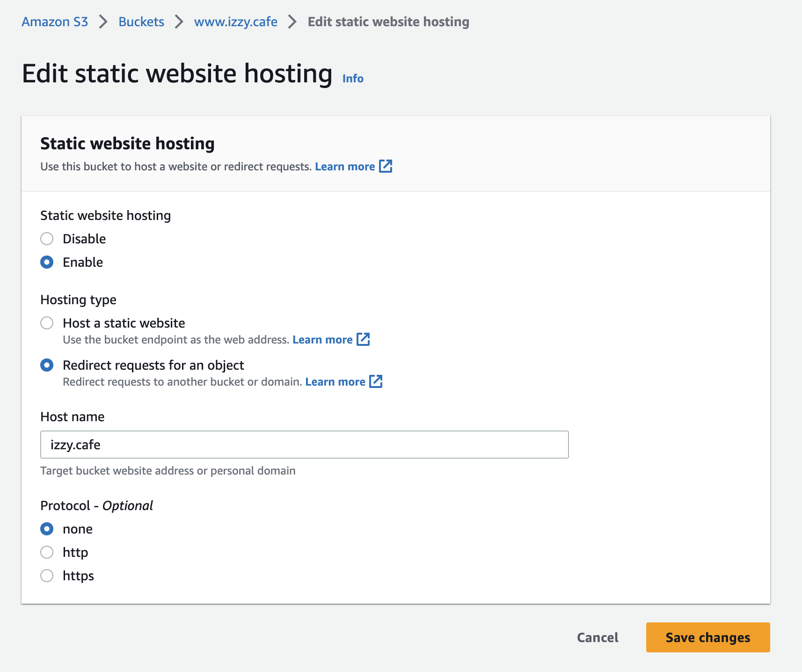Open the Info link next to page title
The width and height of the screenshot is (802, 672).
click(353, 78)
